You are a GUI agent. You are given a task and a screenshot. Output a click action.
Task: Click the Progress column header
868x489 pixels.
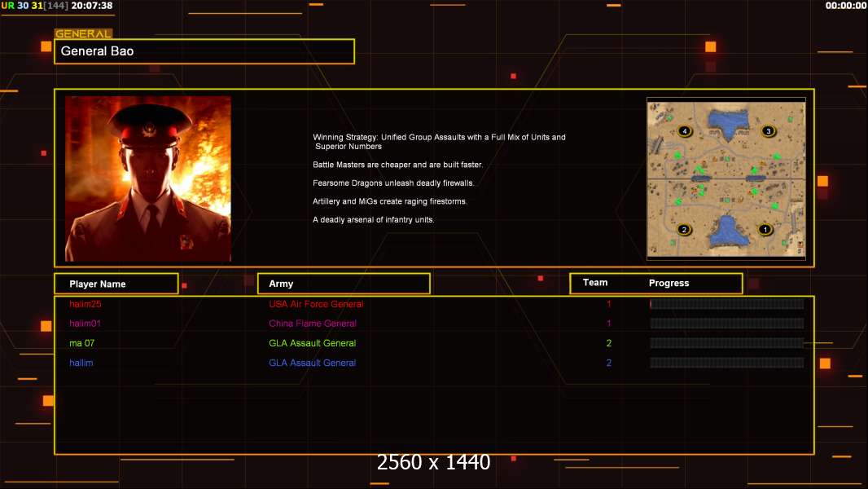(669, 283)
